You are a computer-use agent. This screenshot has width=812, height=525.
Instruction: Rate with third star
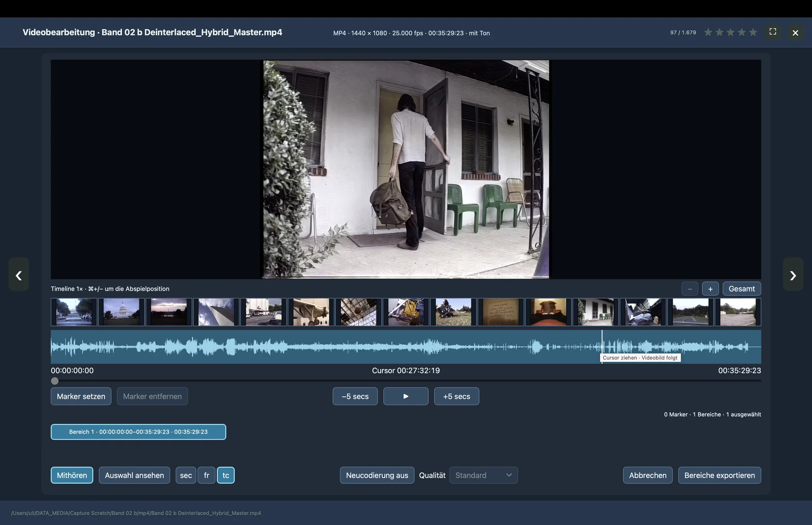(730, 33)
